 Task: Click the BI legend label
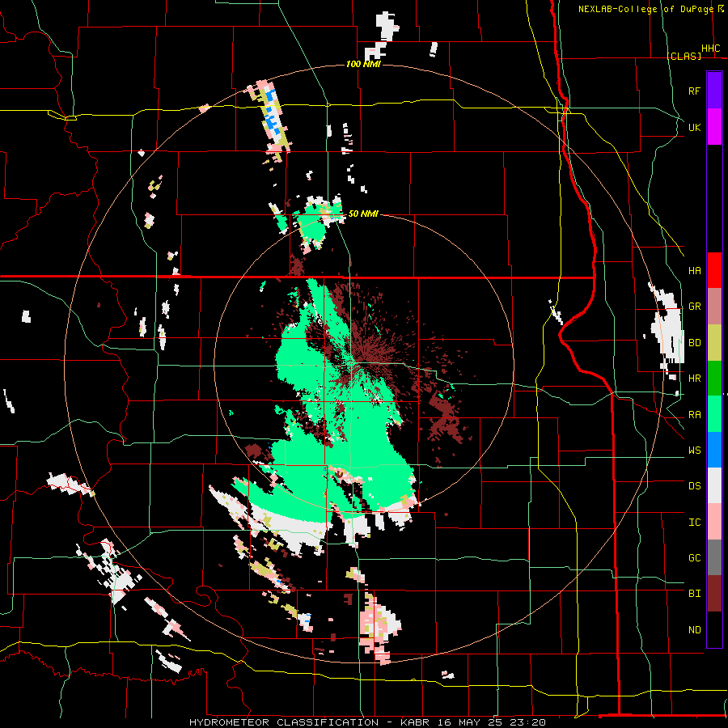click(694, 594)
